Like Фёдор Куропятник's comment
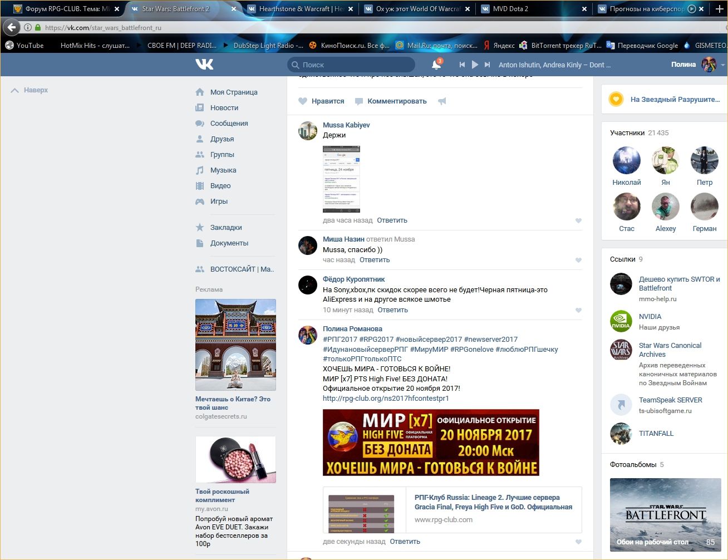The image size is (728, 560). (x=578, y=310)
